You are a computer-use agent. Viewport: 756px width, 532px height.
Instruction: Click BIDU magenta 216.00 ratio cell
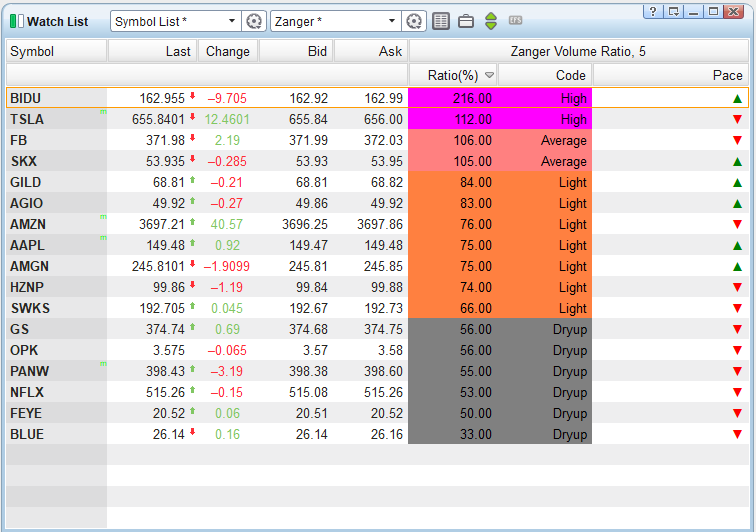[x=453, y=98]
